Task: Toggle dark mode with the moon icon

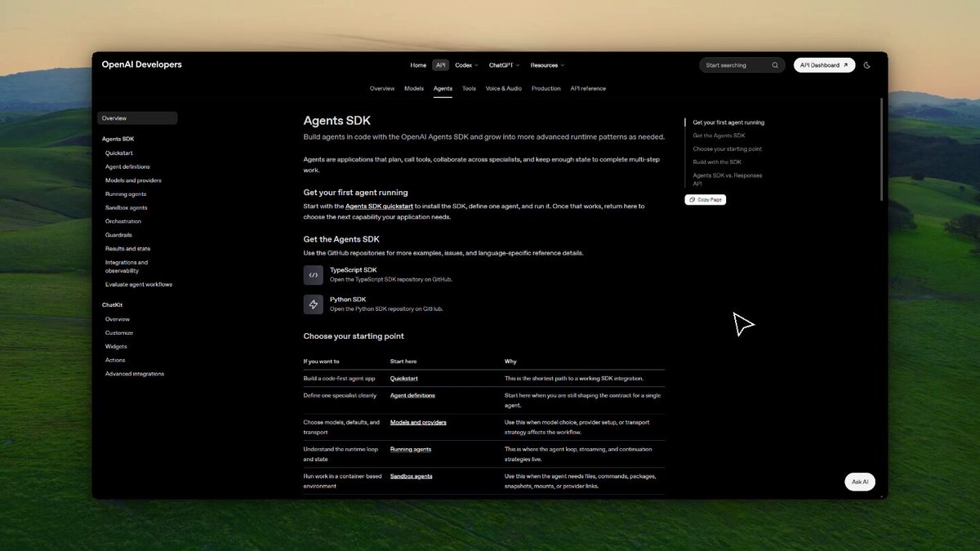Action: click(866, 65)
